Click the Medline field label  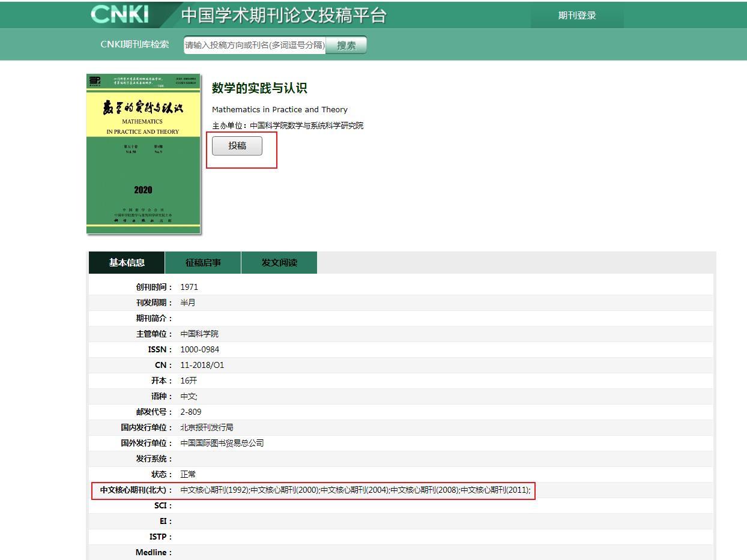coord(154,552)
